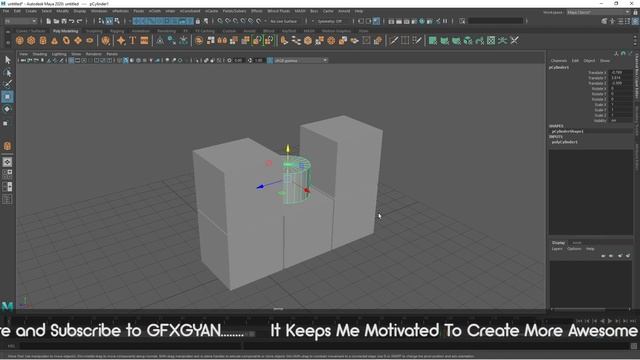The height and width of the screenshot is (360, 640).
Task: Toggle select by component type mode
Action: 117,21
